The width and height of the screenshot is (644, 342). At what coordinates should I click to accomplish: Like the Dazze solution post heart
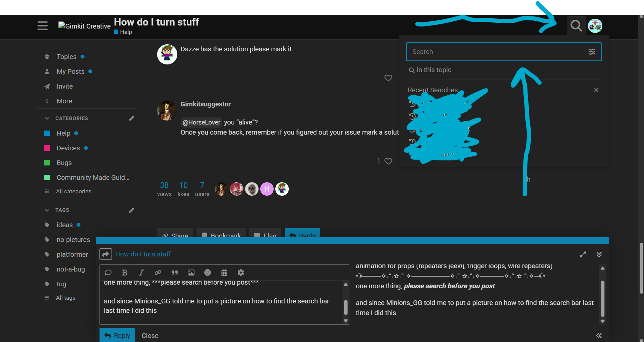[x=388, y=78]
